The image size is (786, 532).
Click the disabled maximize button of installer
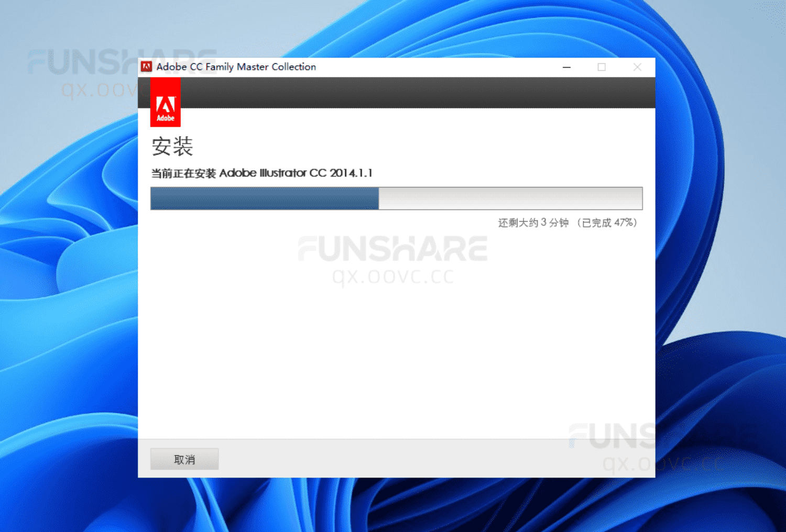[x=602, y=67]
